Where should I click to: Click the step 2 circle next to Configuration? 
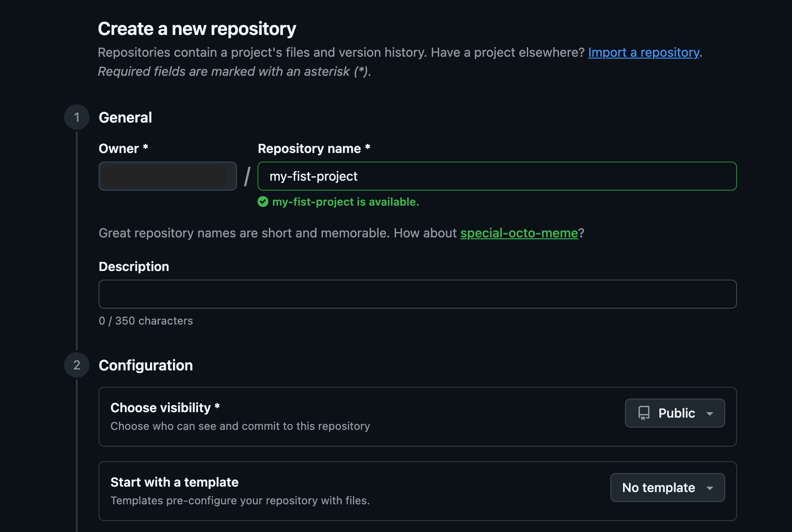76,365
